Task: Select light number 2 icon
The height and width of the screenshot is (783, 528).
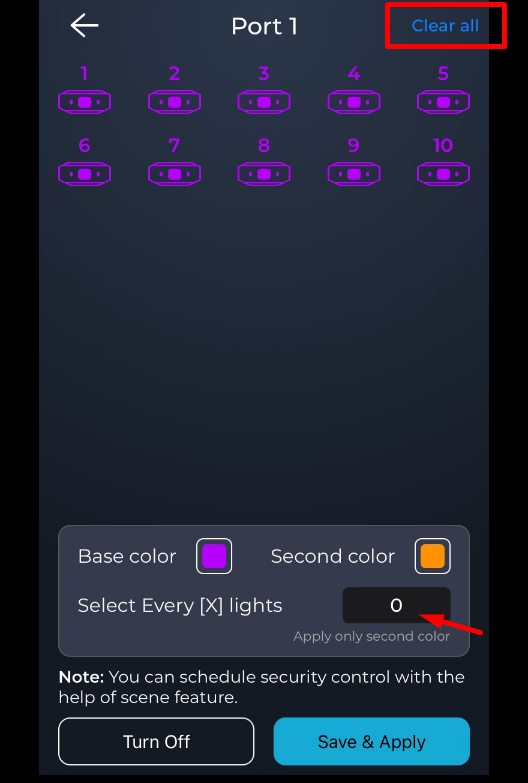Action: click(174, 102)
